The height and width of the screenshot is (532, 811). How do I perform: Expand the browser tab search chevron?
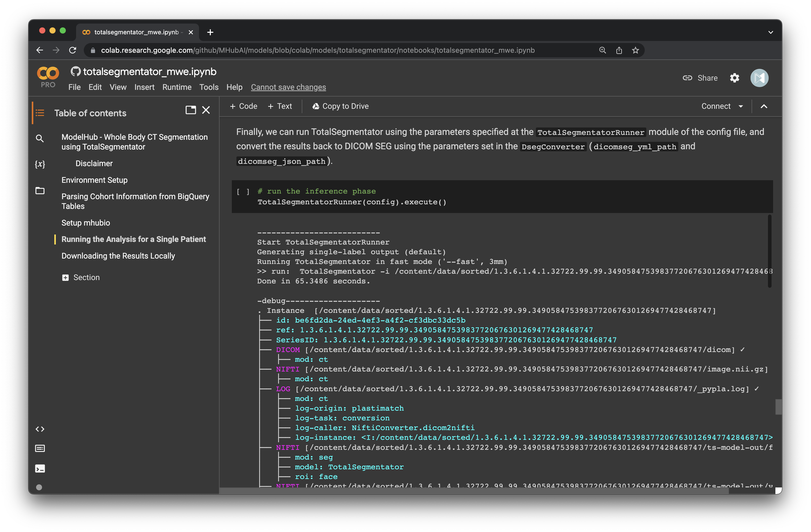tap(771, 32)
